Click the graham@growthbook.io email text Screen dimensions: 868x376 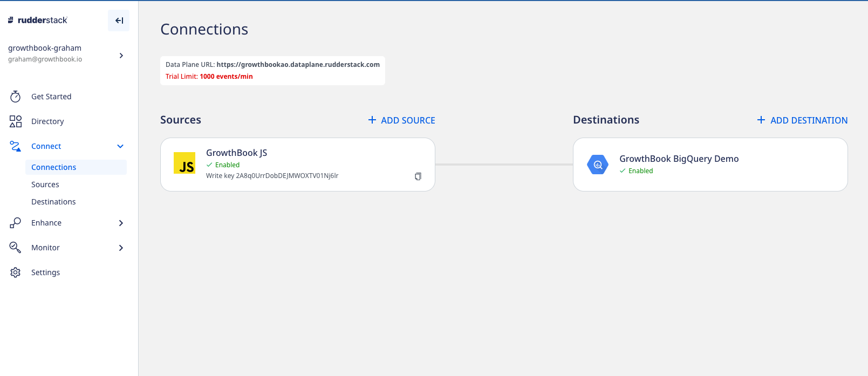45,59
